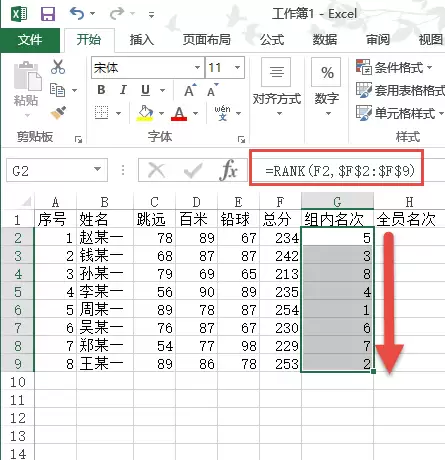
Task: Switch to the 公式 Formulas tab
Action: click(272, 40)
